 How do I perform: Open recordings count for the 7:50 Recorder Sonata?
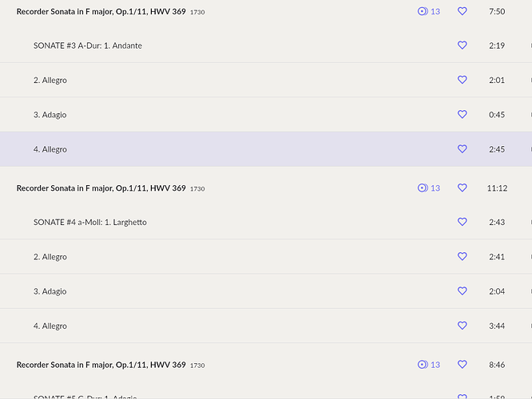pos(428,11)
